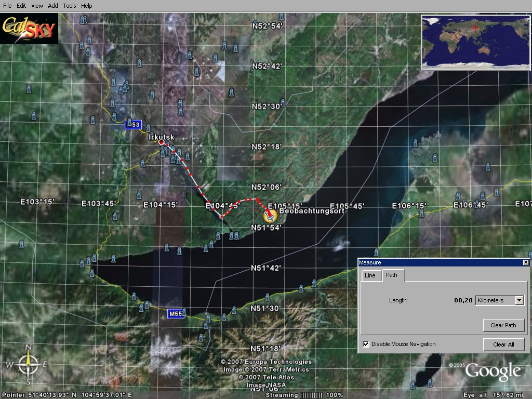Click the M55 highway shield icon
The image size is (532, 399).
(176, 314)
